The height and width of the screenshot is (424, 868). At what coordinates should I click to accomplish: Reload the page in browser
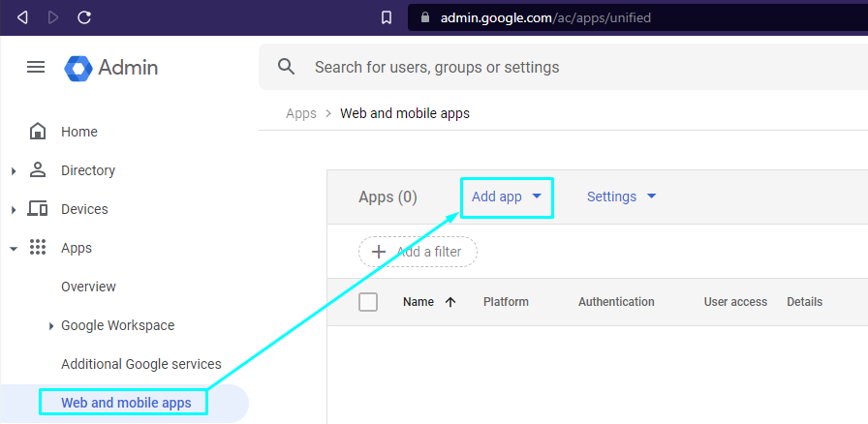click(x=84, y=17)
